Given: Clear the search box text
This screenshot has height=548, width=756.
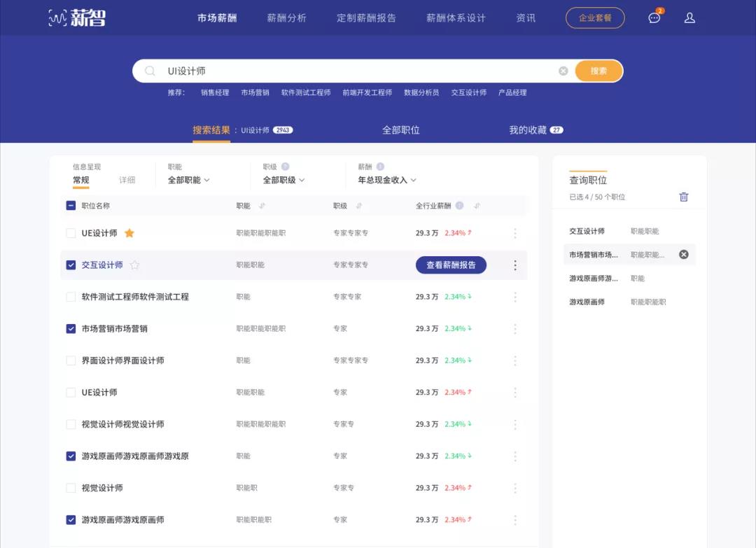Looking at the screenshot, I should point(563,71).
